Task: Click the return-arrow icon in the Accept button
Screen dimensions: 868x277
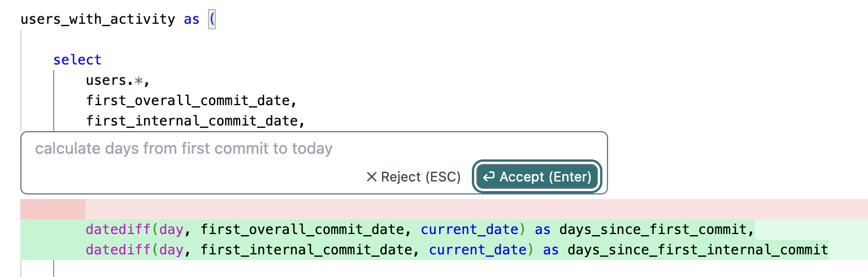Action: (x=489, y=177)
